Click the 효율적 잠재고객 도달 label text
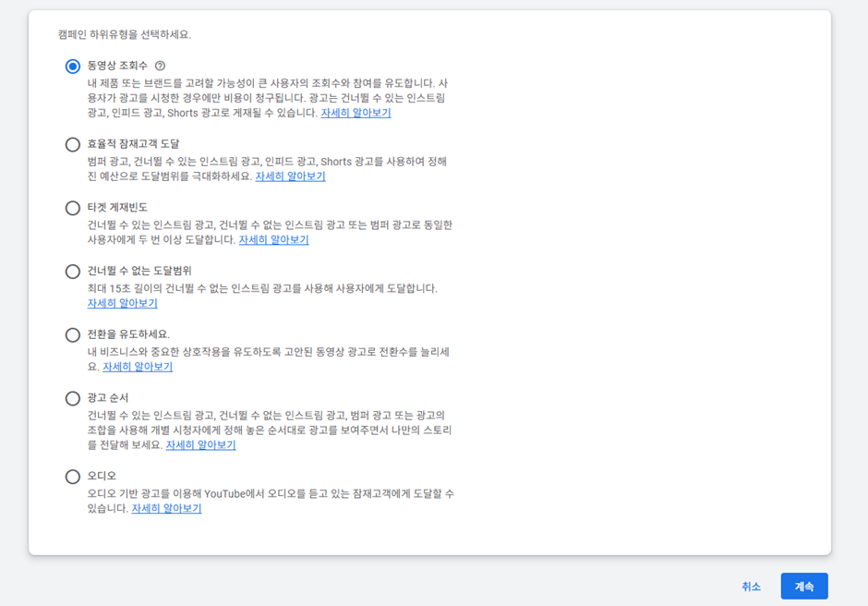The height and width of the screenshot is (606, 868). point(133,144)
